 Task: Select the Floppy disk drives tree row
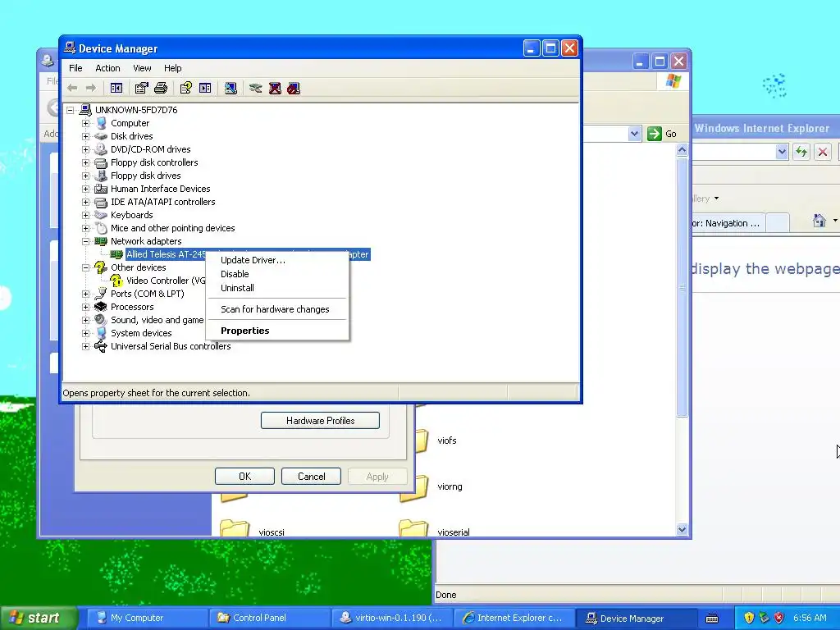point(138,176)
